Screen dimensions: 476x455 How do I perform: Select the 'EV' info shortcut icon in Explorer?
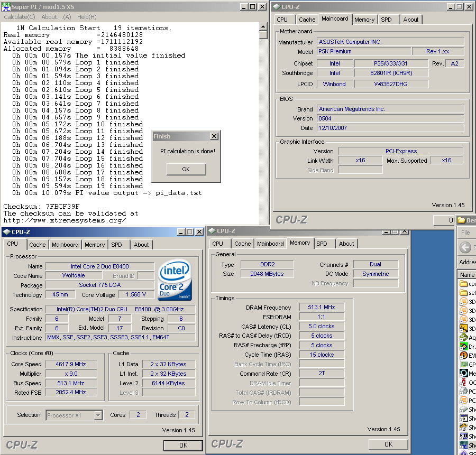coord(463,355)
